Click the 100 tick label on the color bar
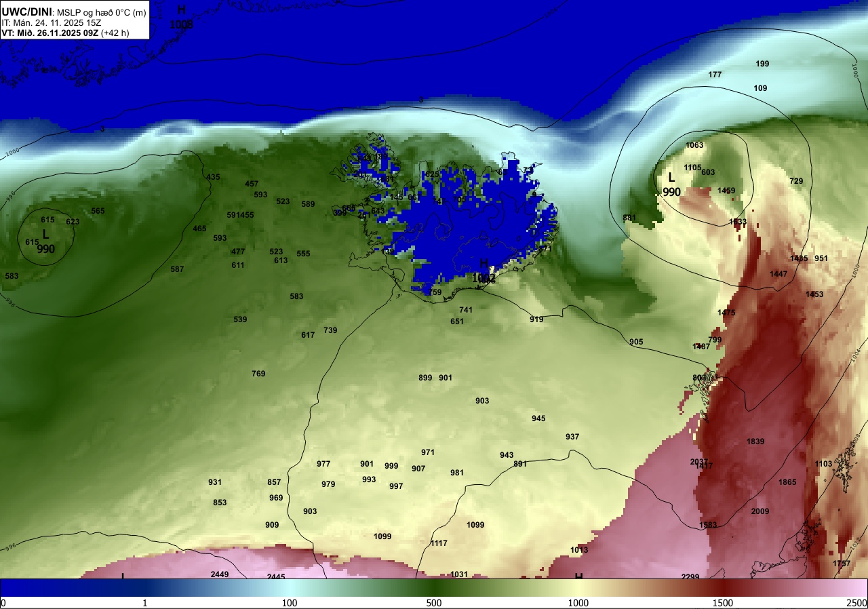Image resolution: width=868 pixels, height=609 pixels. (x=290, y=604)
